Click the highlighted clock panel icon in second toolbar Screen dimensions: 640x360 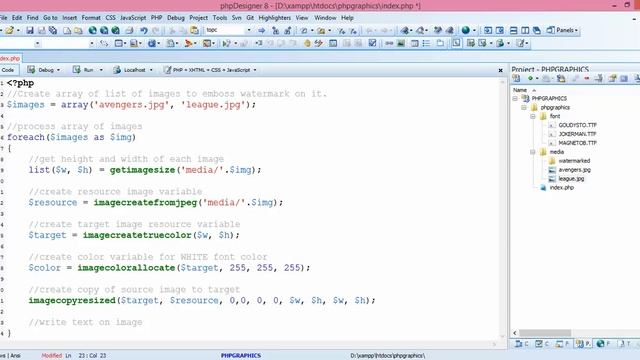click(x=456, y=43)
